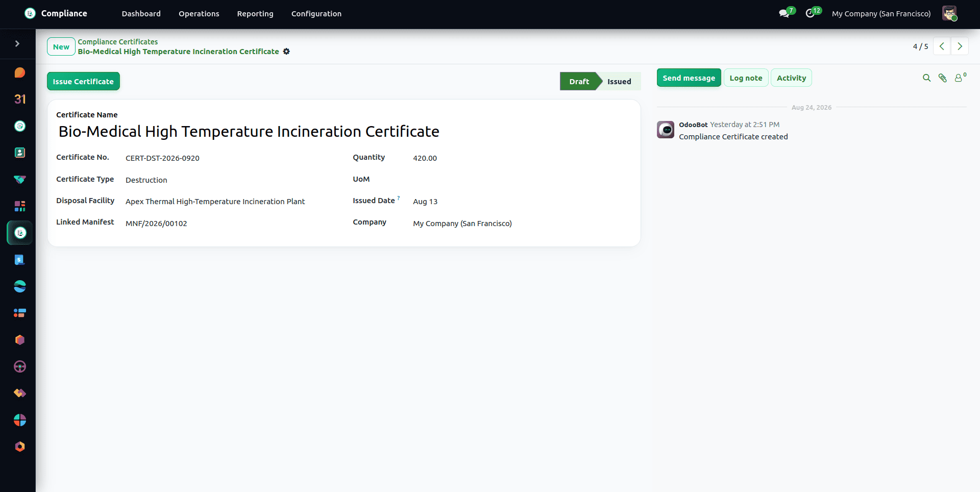Click OdooBot avatar in chatter

pyautogui.click(x=666, y=130)
